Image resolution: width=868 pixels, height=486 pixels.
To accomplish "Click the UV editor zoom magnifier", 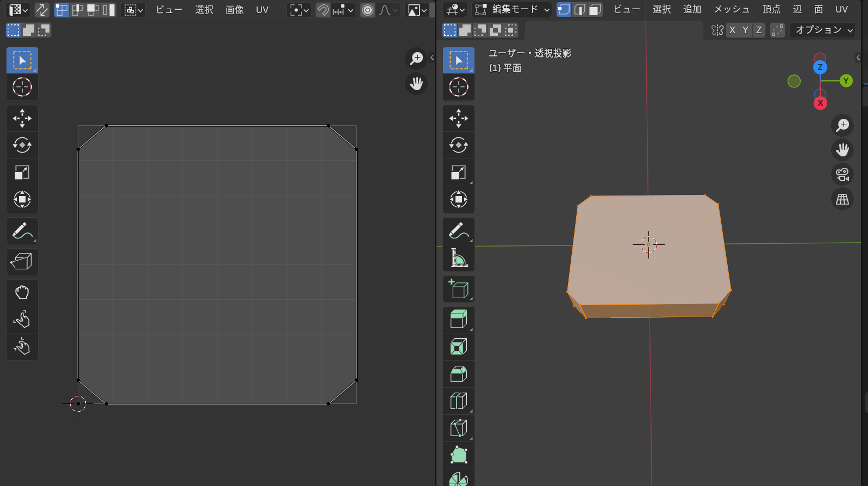I will pyautogui.click(x=416, y=58).
